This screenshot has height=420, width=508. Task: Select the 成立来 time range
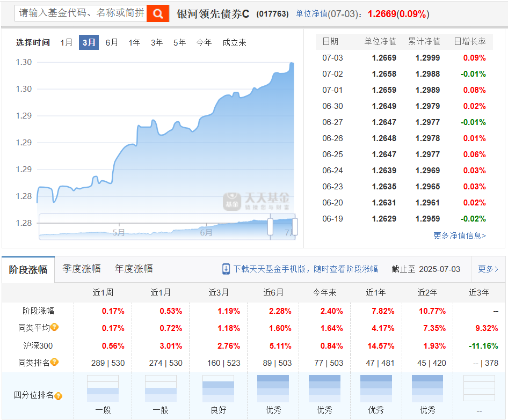pos(234,42)
